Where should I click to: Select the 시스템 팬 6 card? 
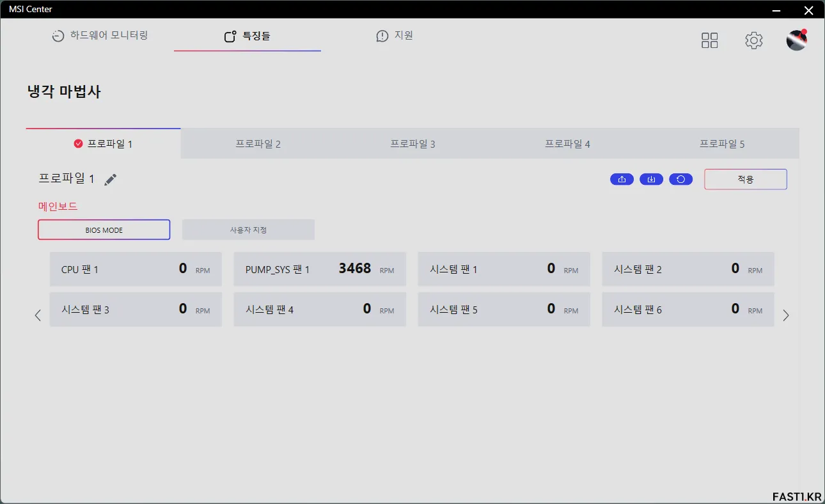coord(688,310)
